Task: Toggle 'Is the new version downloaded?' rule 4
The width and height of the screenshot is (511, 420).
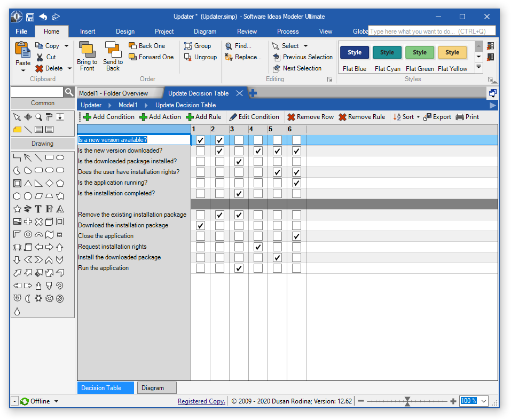Action: 258,151
